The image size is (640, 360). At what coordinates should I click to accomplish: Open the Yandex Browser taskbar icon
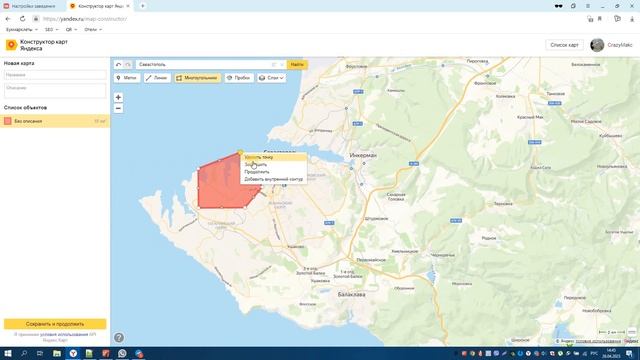click(x=73, y=353)
